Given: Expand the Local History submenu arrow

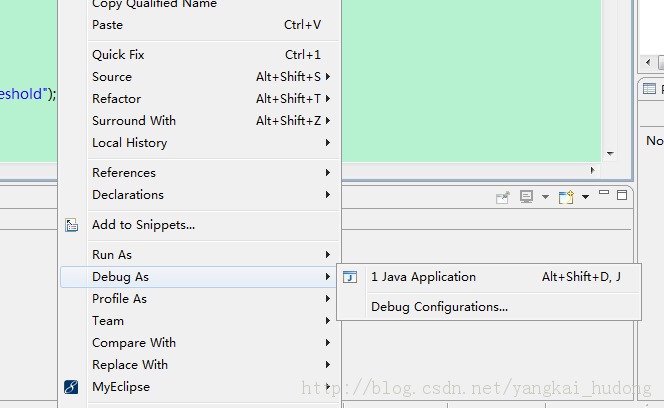Looking at the screenshot, I should (x=328, y=143).
